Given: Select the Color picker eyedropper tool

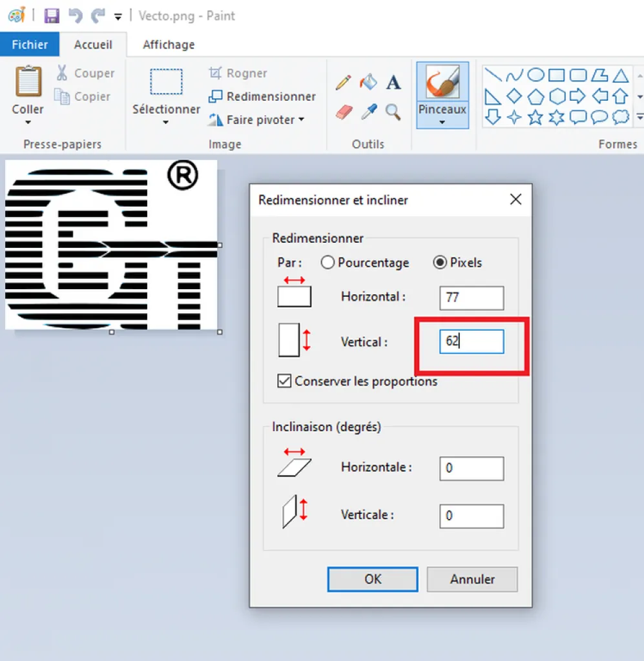Looking at the screenshot, I should tap(369, 112).
